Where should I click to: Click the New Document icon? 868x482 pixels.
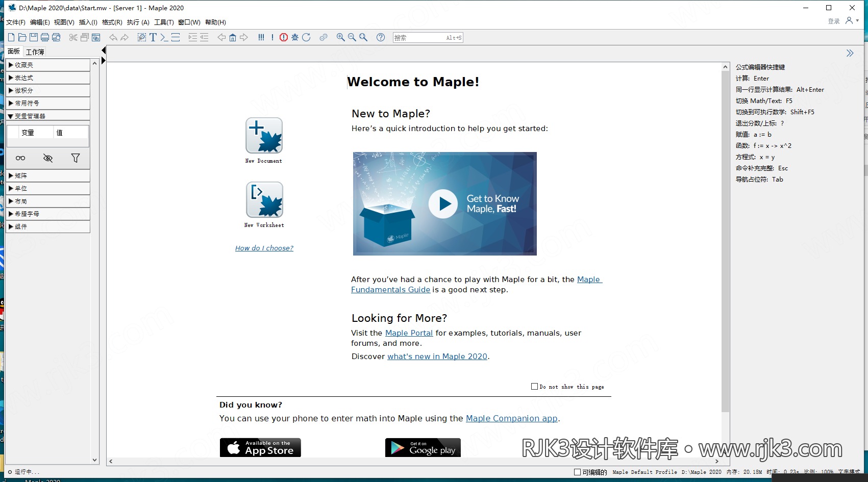(x=264, y=136)
